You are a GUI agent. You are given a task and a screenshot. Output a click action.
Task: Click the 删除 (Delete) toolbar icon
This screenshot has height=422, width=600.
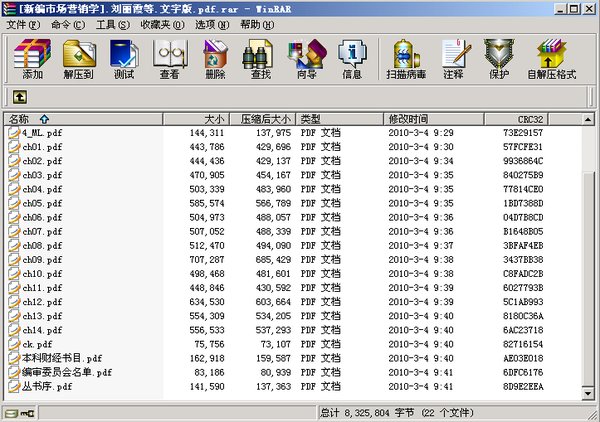coord(215,58)
